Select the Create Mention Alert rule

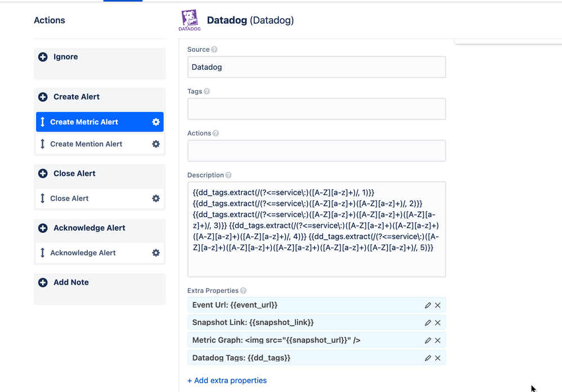tap(100, 144)
